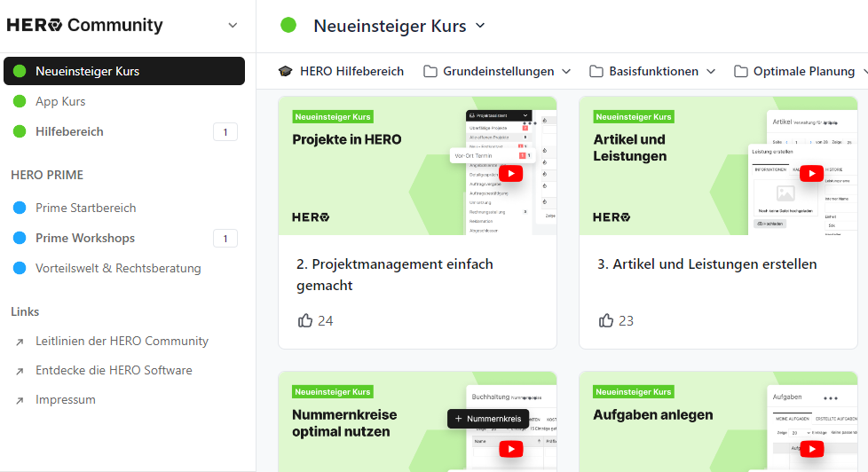Open the Artikel und Leistungen thumbnail

pos(719,166)
